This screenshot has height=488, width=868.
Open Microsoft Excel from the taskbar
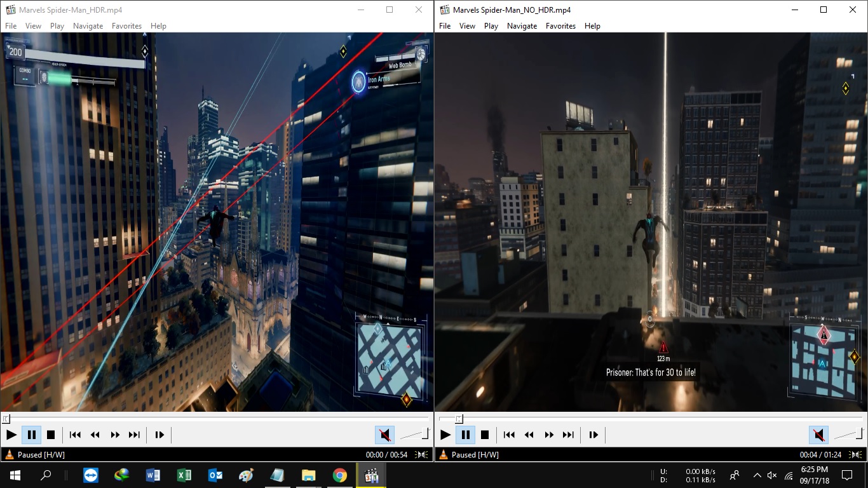click(184, 475)
